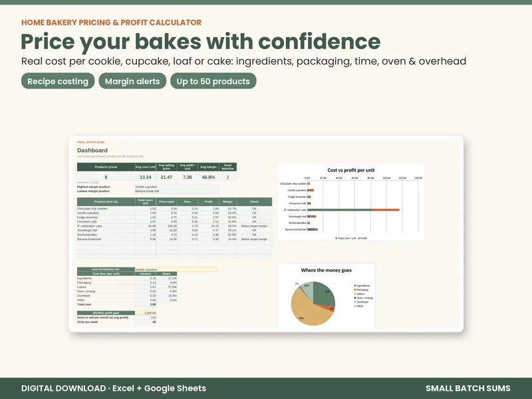Select the Avg profit per unit value 7.36
This screenshot has height=399, width=532.
point(188,177)
